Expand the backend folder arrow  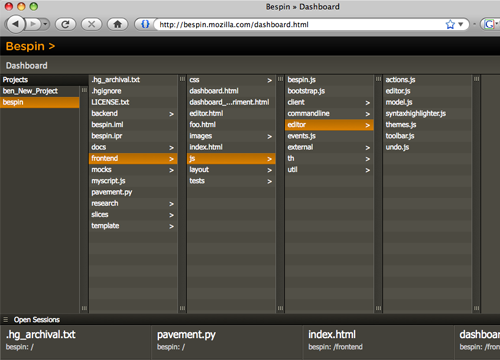point(171,114)
